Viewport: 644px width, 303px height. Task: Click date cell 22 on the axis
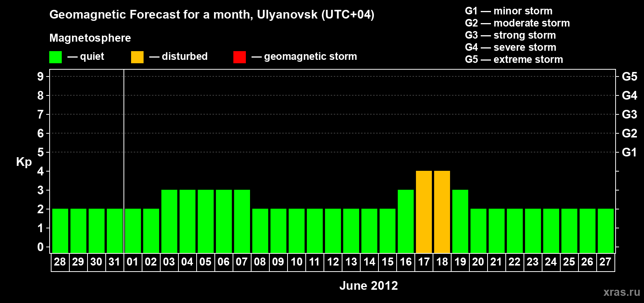(x=515, y=262)
